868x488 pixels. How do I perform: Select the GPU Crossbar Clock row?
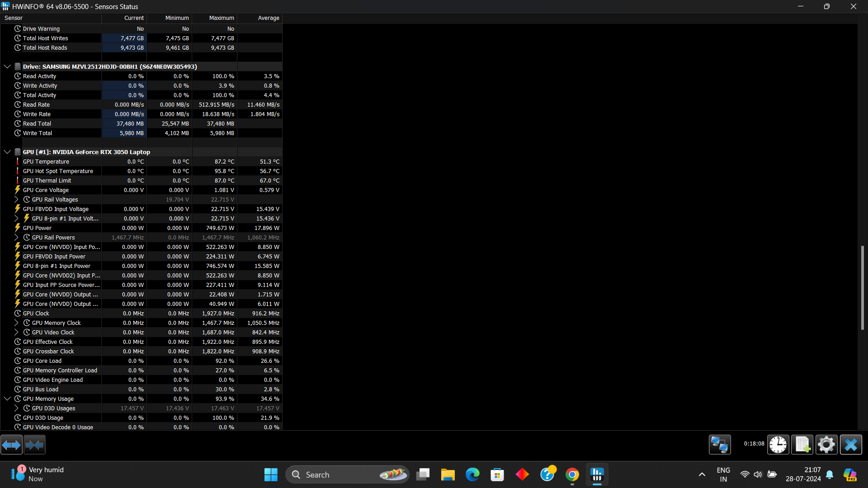tap(141, 352)
